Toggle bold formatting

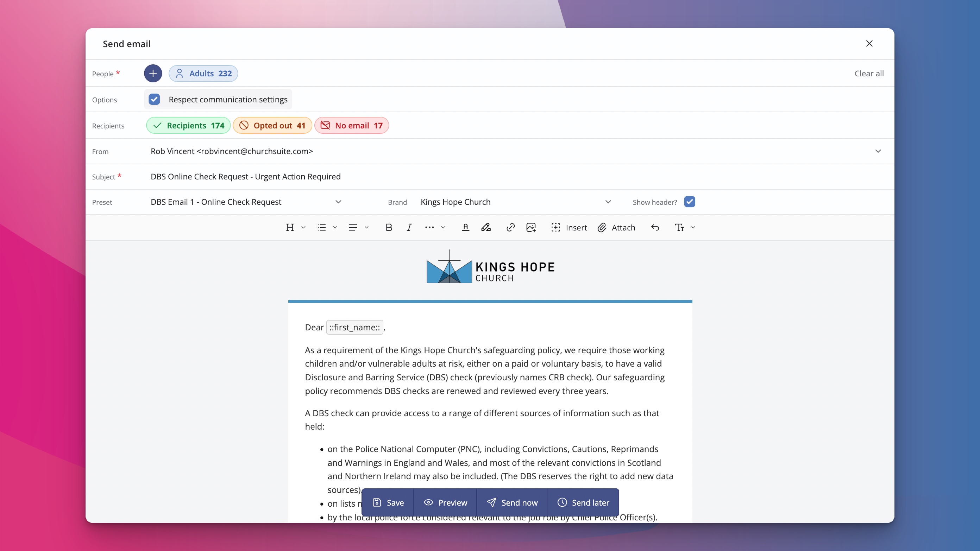coord(388,227)
